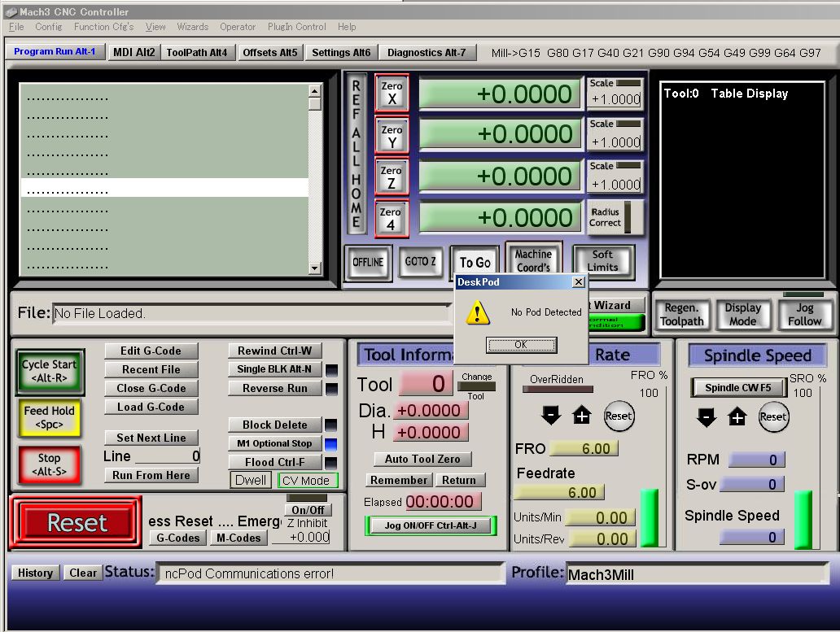Click Feed Hold Spc button
Screen dimensions: 840x632
point(50,417)
